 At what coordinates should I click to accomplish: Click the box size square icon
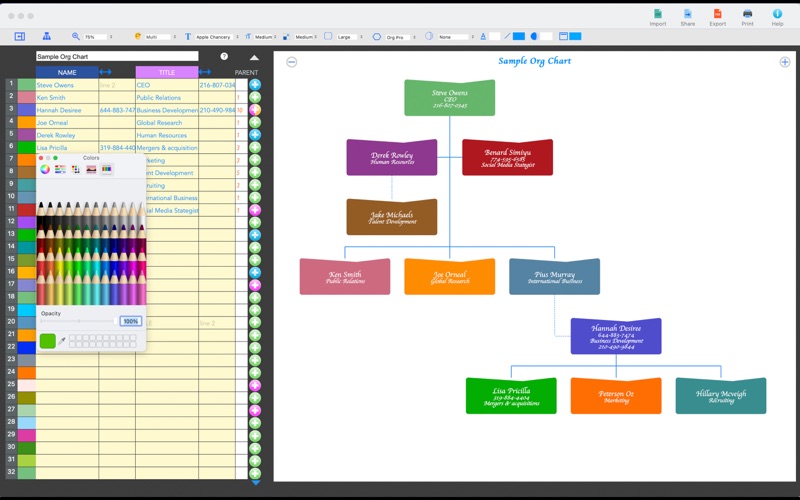(x=328, y=36)
